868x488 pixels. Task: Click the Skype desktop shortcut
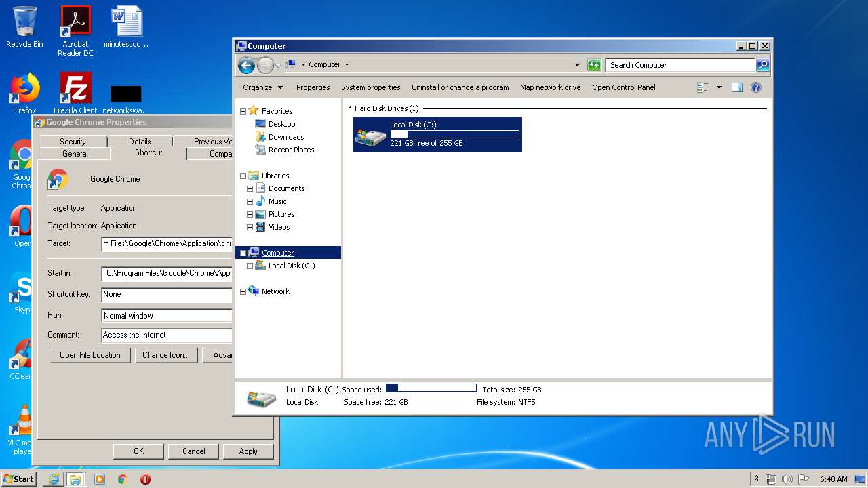pyautogui.click(x=20, y=293)
